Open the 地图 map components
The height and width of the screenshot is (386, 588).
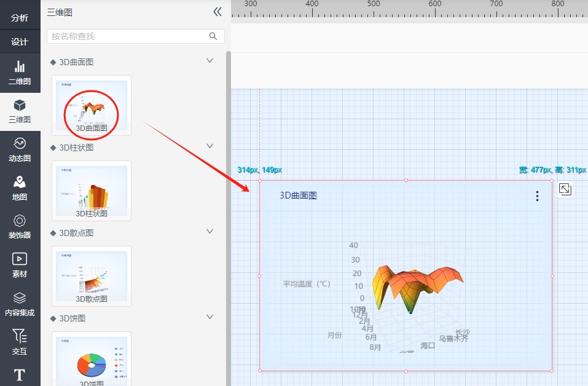[20, 188]
